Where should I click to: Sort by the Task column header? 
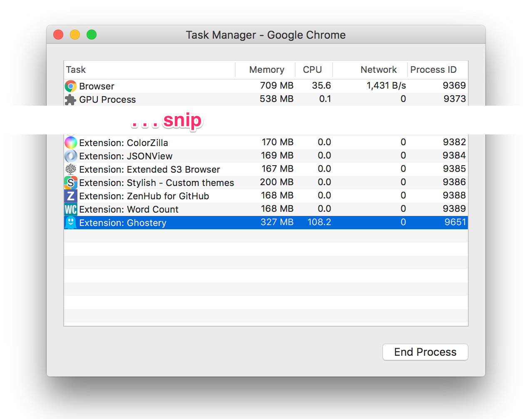click(150, 69)
